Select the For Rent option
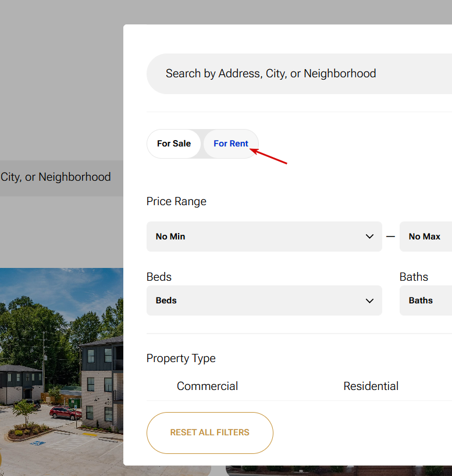The image size is (452, 476). (x=231, y=144)
